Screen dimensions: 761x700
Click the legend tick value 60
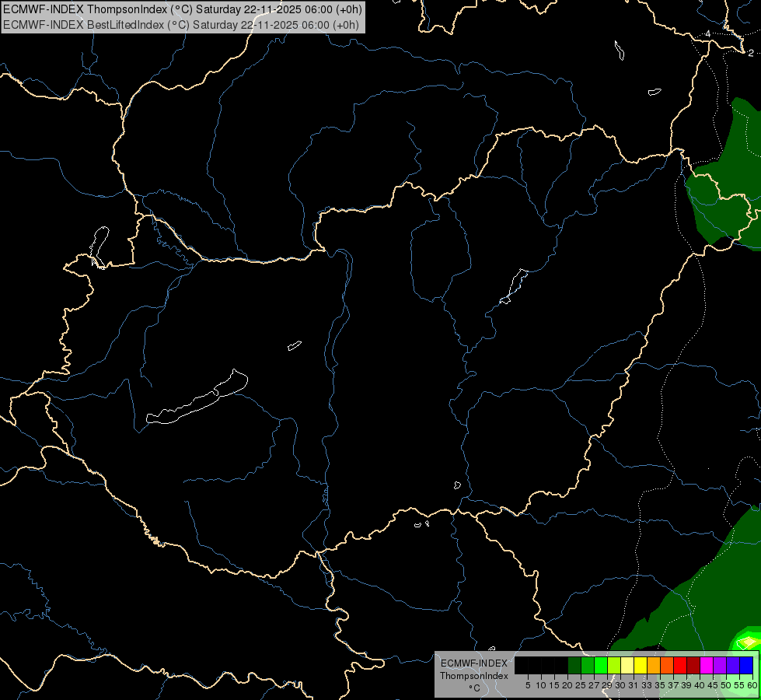pos(752,685)
